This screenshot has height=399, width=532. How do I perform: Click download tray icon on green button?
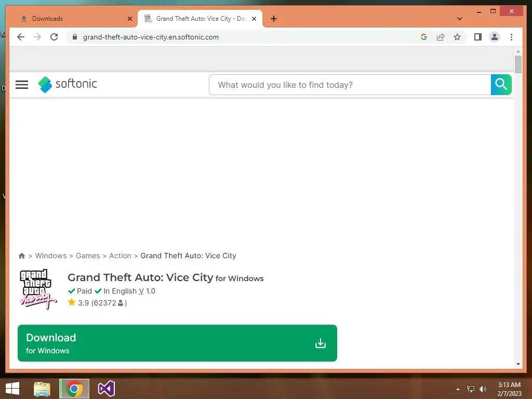pos(320,343)
